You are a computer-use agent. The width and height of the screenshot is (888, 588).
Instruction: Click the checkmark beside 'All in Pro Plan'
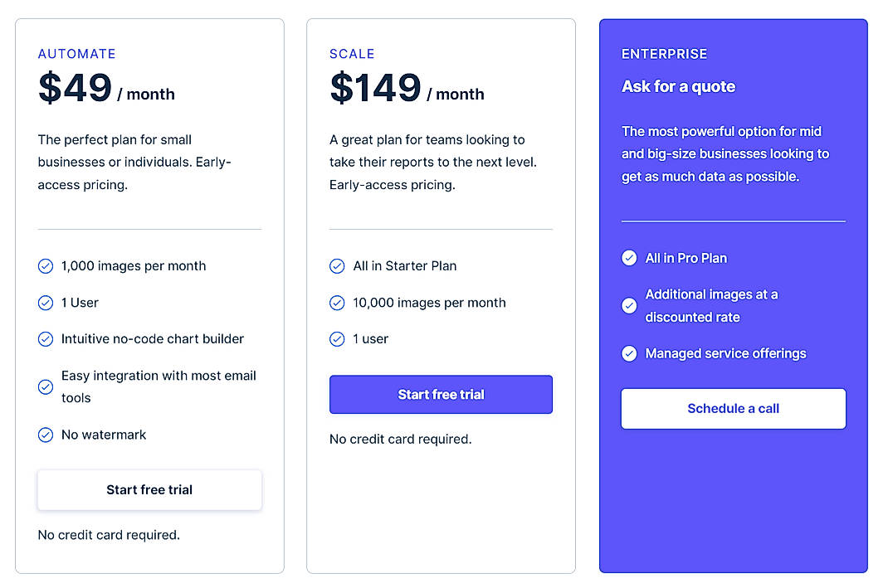point(630,258)
